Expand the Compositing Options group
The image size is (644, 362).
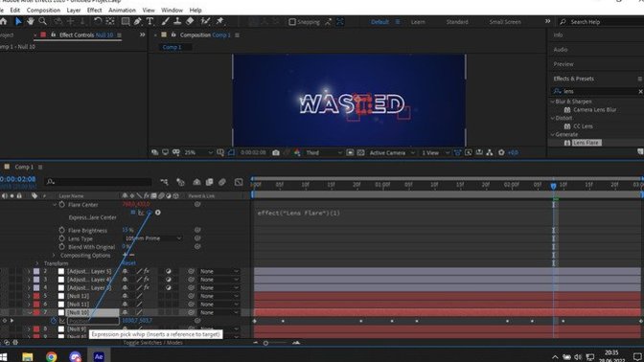point(54,256)
